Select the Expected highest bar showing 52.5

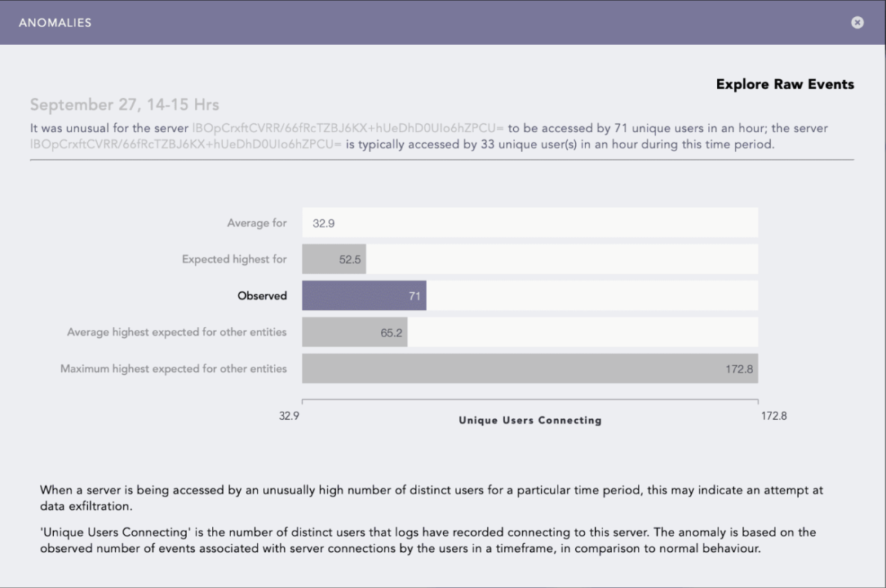coord(334,259)
